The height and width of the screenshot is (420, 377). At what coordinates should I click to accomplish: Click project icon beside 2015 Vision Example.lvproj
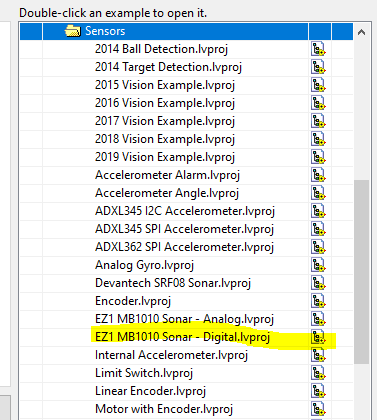coord(318,85)
